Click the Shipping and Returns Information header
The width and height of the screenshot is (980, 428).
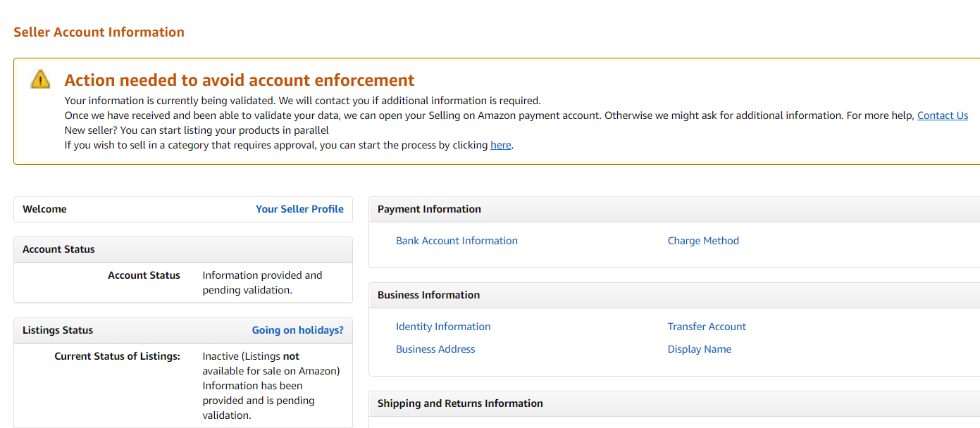(460, 403)
